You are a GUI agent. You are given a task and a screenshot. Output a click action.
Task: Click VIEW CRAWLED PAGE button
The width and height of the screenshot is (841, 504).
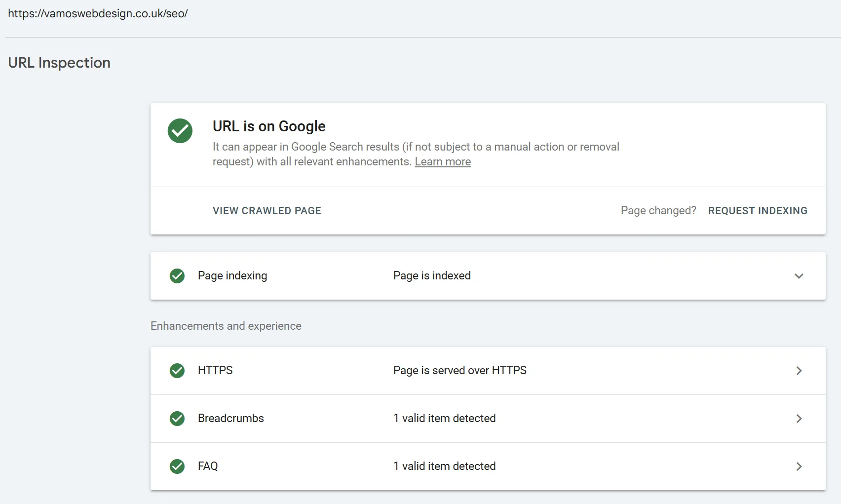pyautogui.click(x=267, y=211)
